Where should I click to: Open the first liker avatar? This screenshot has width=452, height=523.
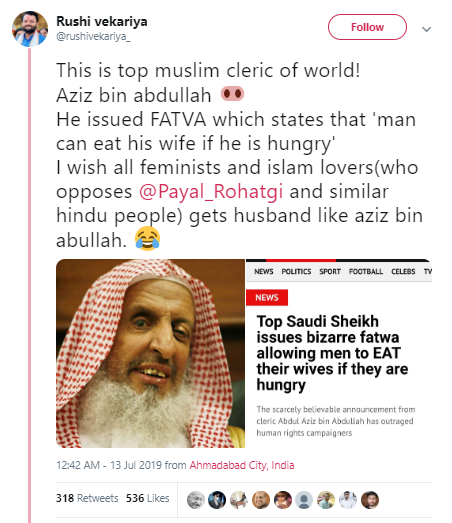click(195, 500)
